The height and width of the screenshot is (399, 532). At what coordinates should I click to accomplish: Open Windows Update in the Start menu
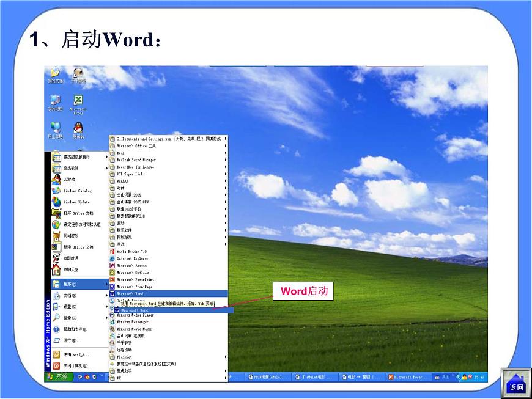pyautogui.click(x=79, y=202)
